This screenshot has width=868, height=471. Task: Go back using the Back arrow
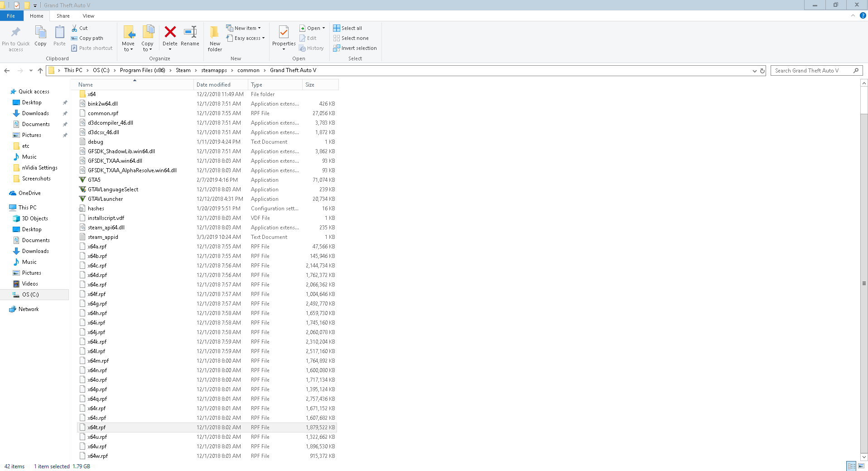pyautogui.click(x=7, y=70)
